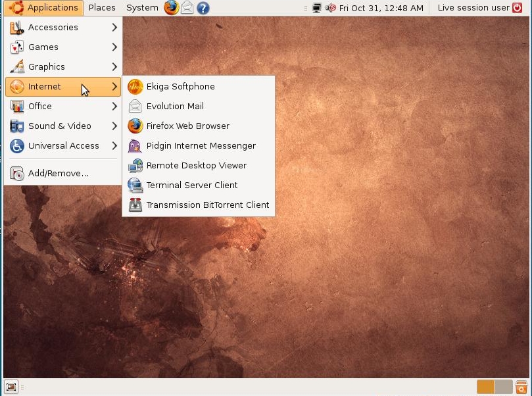
Task: Click the Accessories category icon
Action: pos(16,28)
